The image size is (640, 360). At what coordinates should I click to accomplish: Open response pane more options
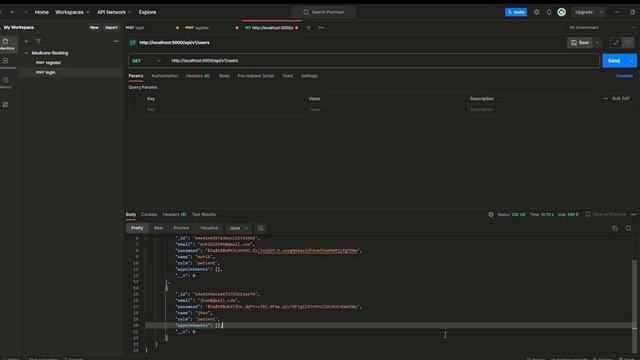click(x=633, y=214)
